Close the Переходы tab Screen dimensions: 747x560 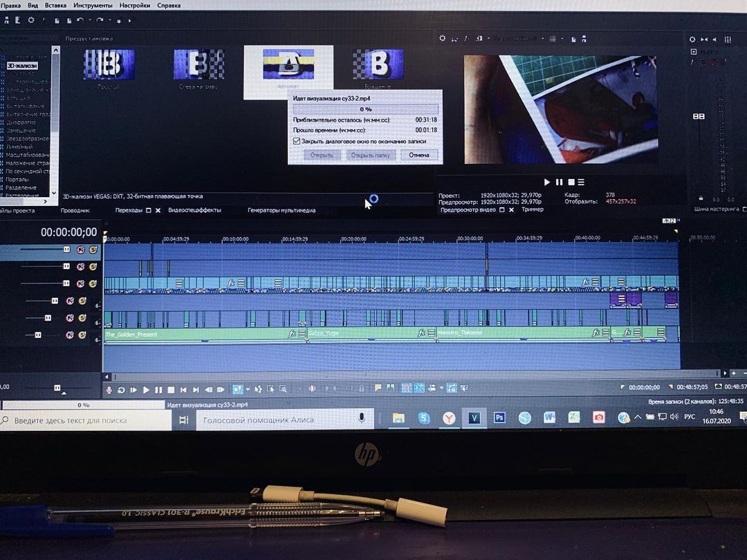(x=158, y=210)
